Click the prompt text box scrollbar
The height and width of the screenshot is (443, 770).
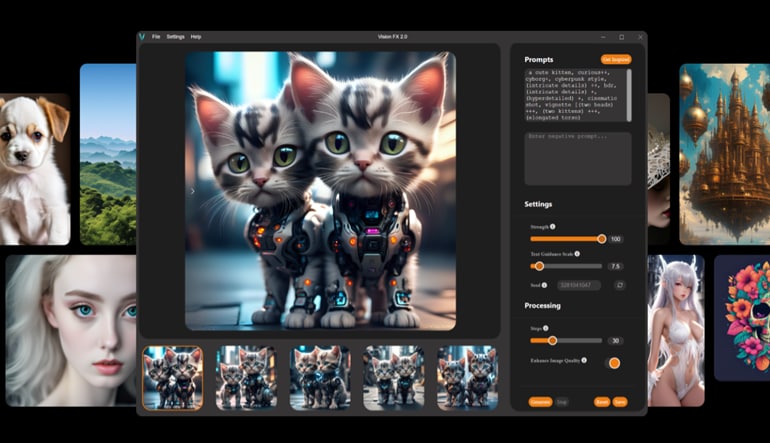629,95
